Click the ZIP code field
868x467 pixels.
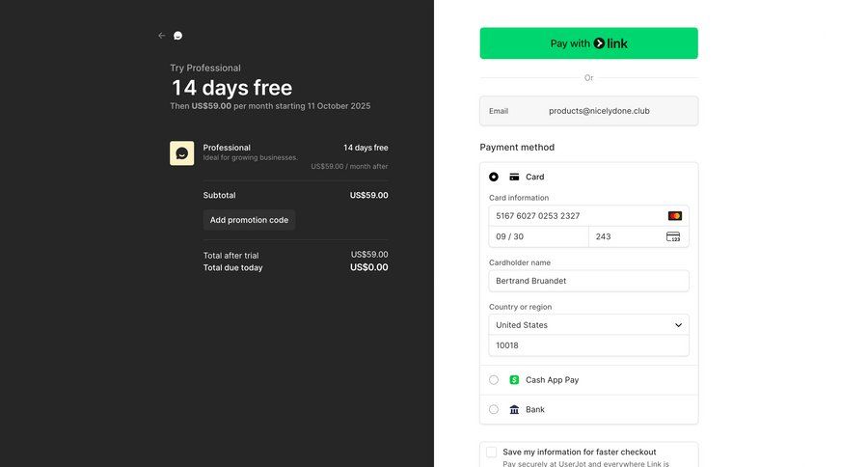click(x=588, y=345)
